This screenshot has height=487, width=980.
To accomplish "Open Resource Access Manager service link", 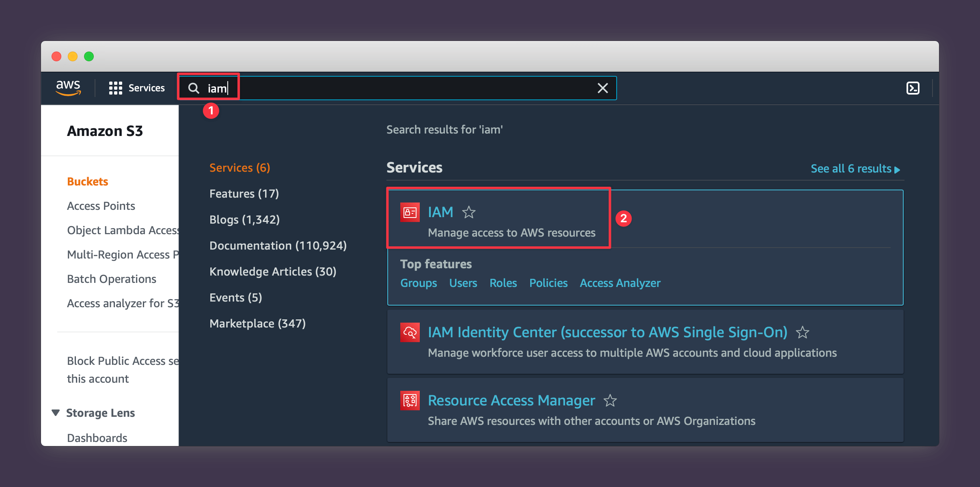I will 512,401.
